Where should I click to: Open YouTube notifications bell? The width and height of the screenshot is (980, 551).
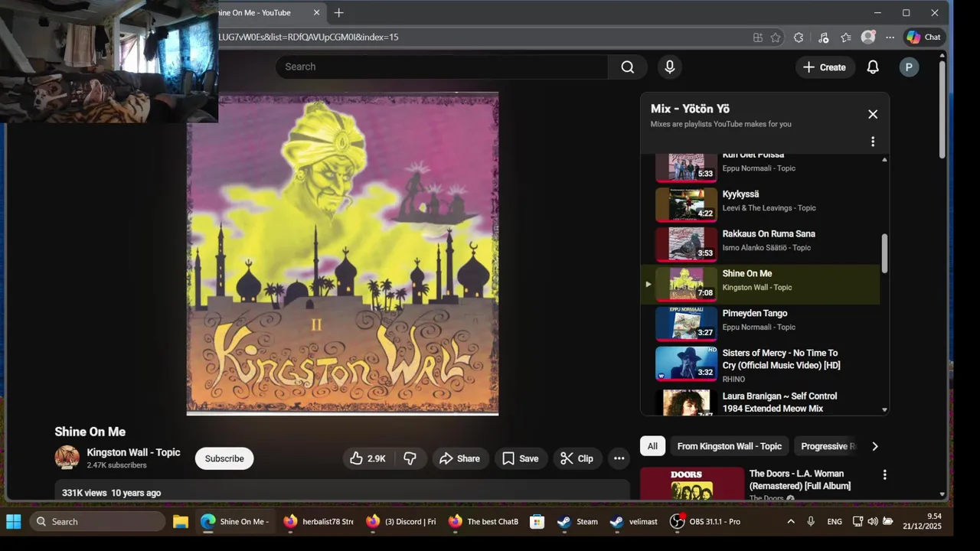coord(873,67)
